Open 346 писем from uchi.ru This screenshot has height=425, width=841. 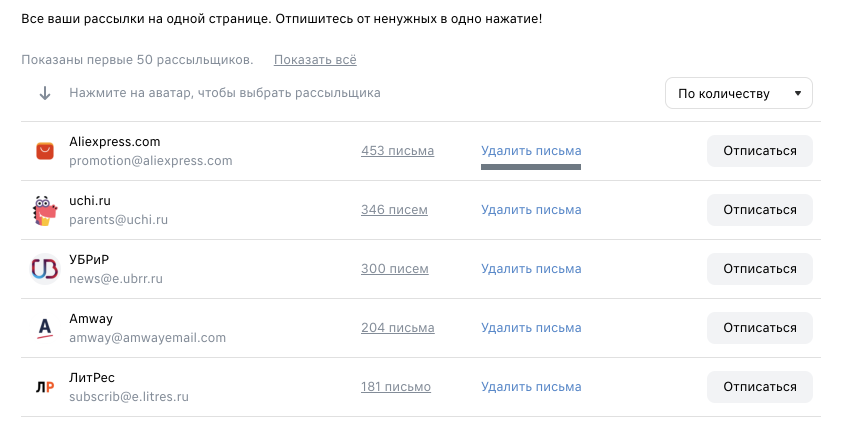[394, 210]
